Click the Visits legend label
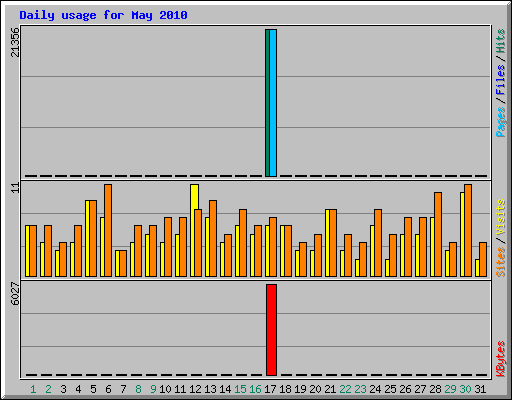 pos(500,217)
